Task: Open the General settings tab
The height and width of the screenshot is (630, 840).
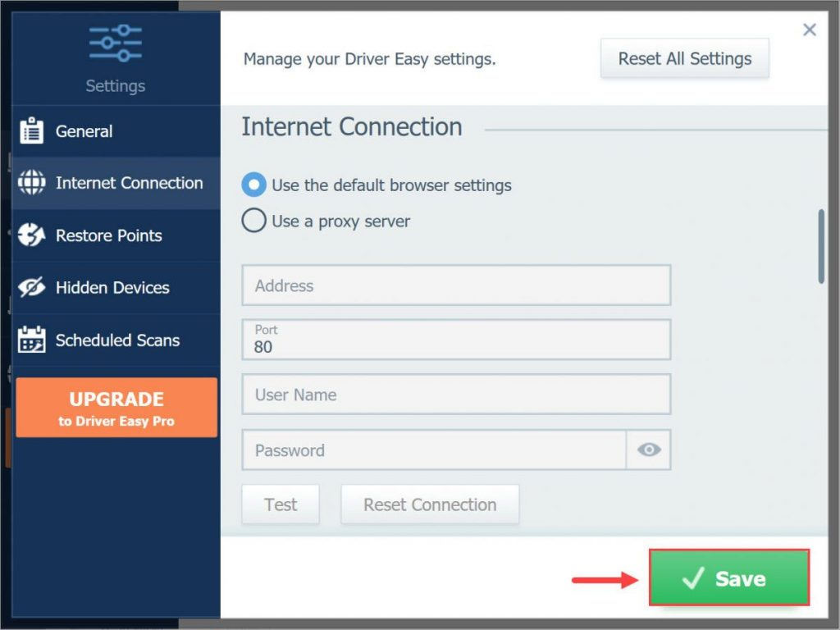Action: tap(84, 131)
